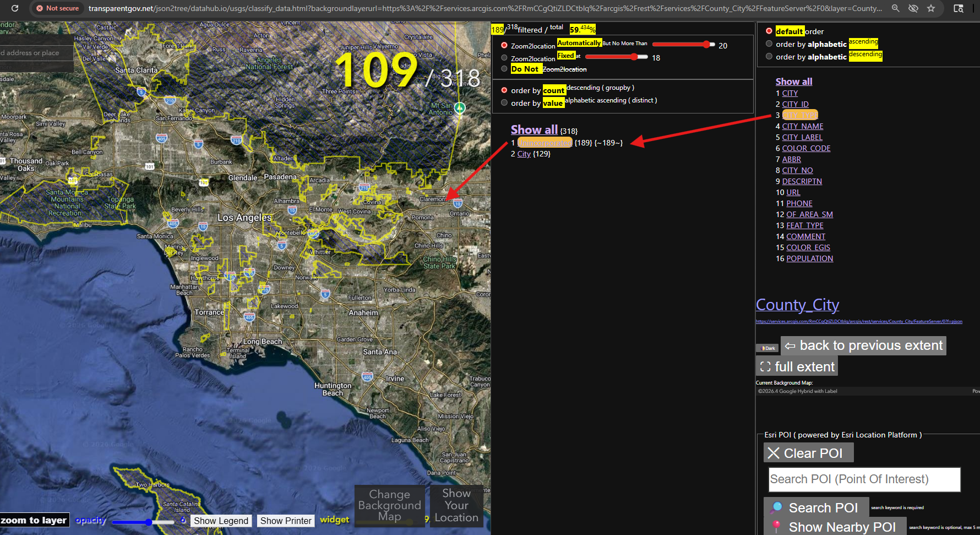Click the green Mt San Antonio map marker
This screenshot has width=980, height=535.
point(460,107)
